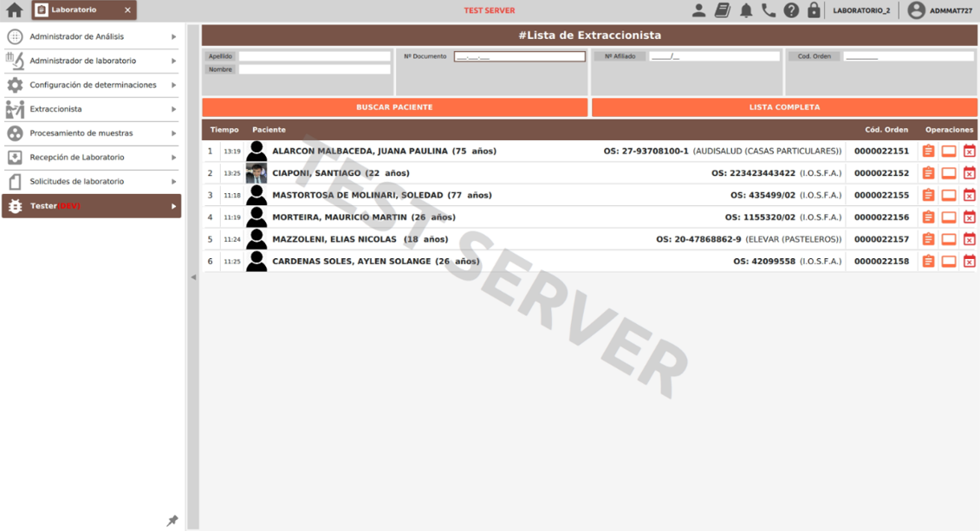Click the BUSCAR PACIENTE button
The width and height of the screenshot is (980, 531).
coord(395,107)
